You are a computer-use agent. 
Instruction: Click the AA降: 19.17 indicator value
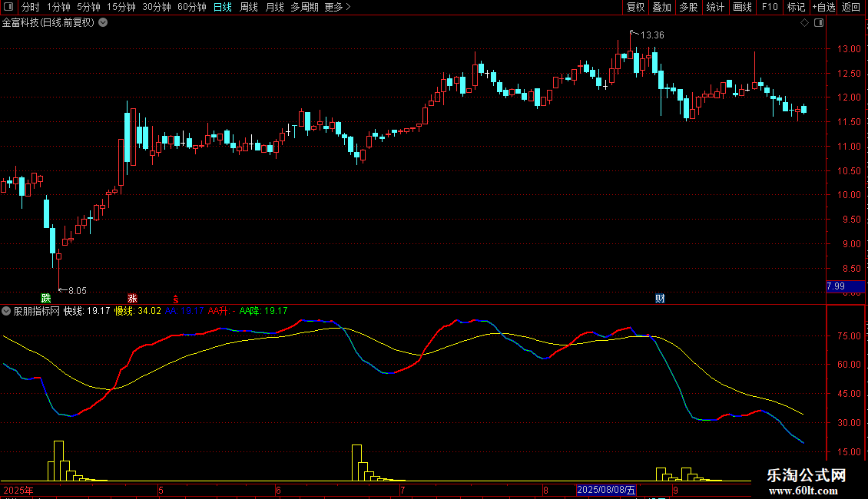point(263,311)
